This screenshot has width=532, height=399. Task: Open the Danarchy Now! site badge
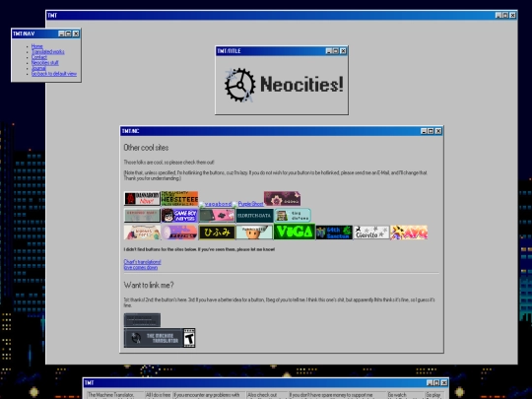142,198
